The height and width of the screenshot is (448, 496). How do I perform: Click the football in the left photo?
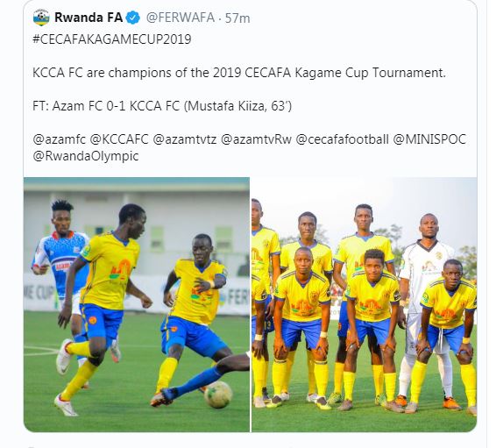(218, 395)
